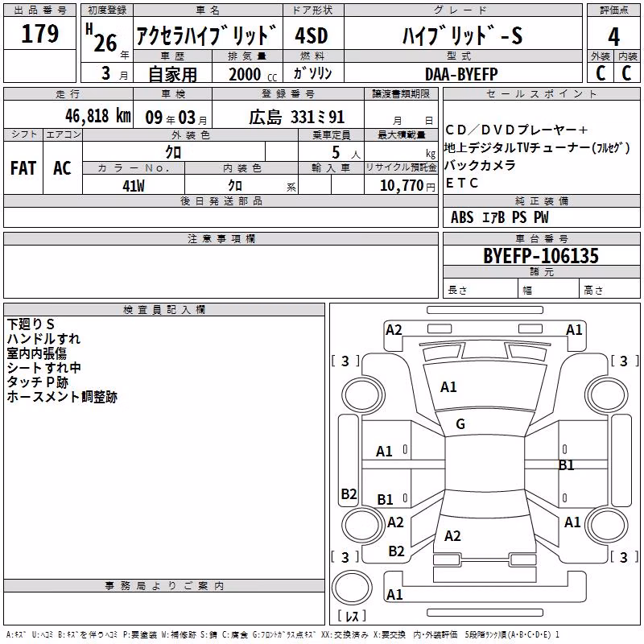Image resolution: width=644 pixels, height=644 pixels.
Task: Select the 長さ dimension field
Action: (481, 290)
